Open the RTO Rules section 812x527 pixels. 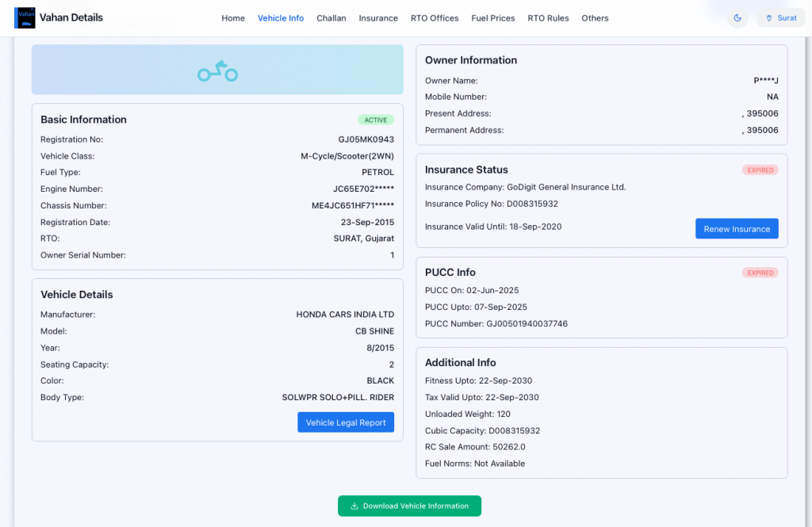(x=548, y=18)
